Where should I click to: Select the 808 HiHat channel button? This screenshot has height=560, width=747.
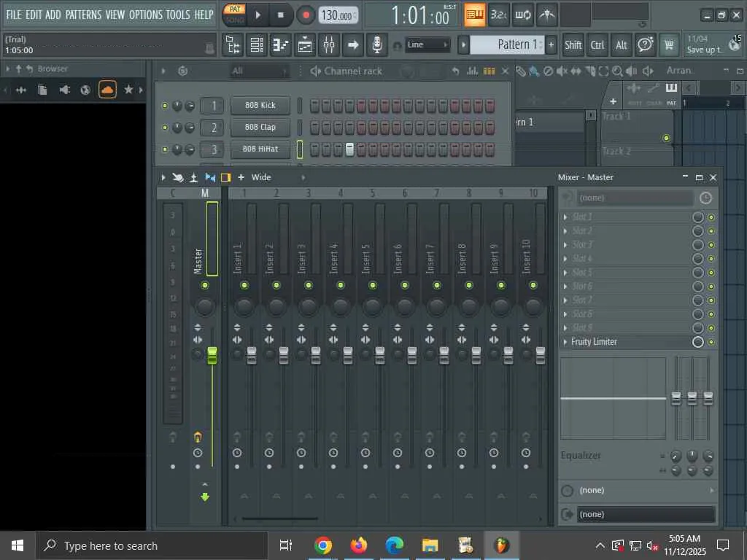coord(260,149)
